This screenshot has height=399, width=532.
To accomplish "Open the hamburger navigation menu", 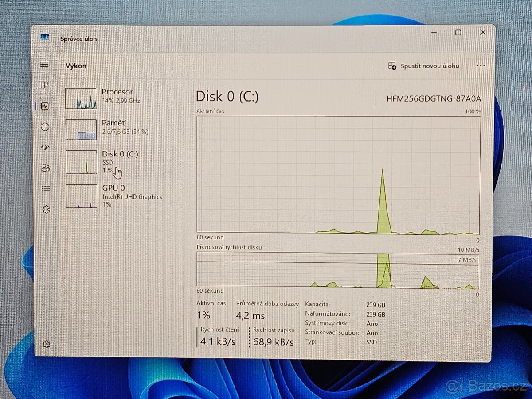I will click(44, 65).
